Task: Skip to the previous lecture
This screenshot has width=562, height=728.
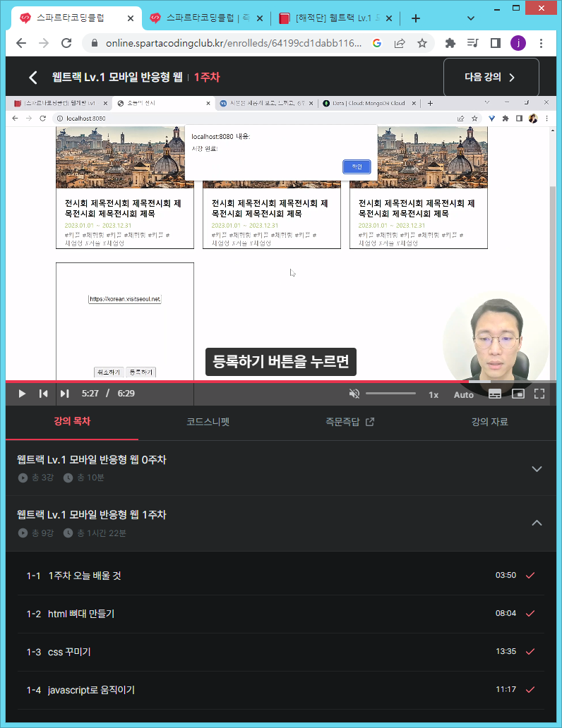Action: 43,394
